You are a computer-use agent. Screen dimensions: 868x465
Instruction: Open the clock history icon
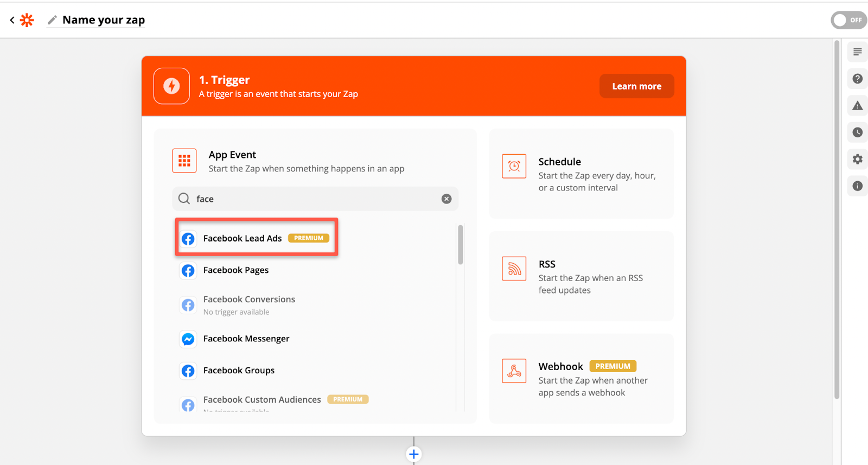click(857, 132)
